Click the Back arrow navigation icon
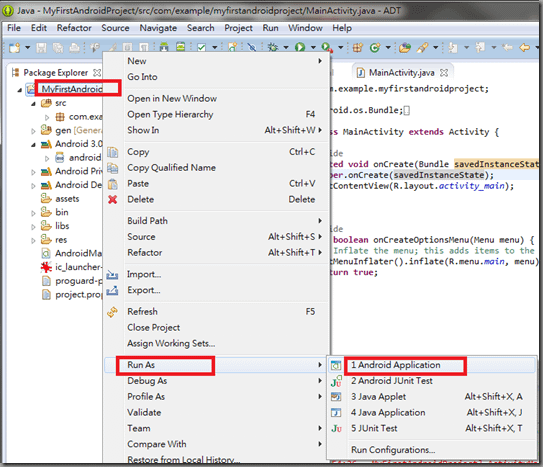 (525, 47)
